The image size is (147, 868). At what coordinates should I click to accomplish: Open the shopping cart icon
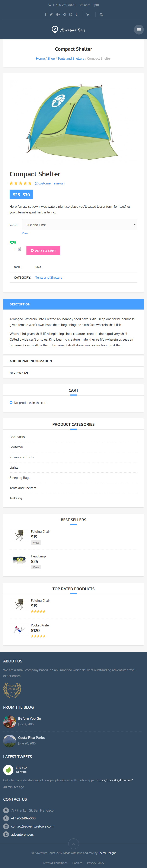pos(88,14)
